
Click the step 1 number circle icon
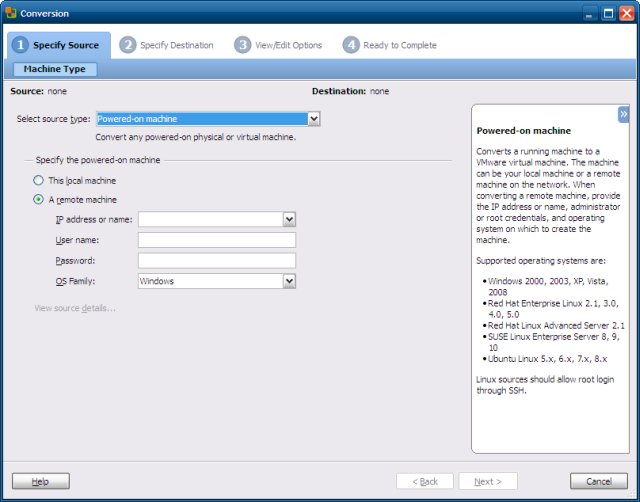point(20,45)
